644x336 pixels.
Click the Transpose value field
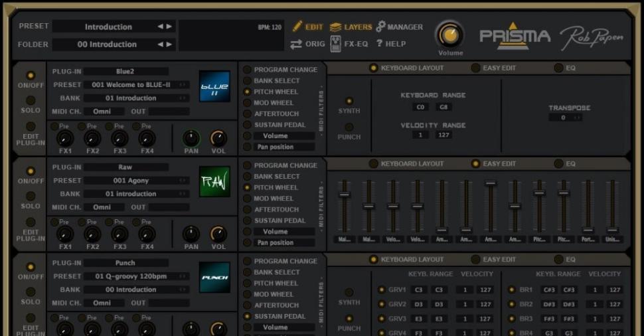(x=565, y=118)
